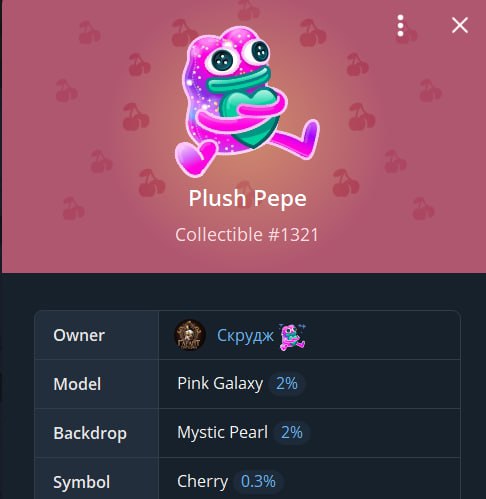Screen dimensions: 486x499
Task: Close the Plush Pepe gift panel
Action: (460, 25)
